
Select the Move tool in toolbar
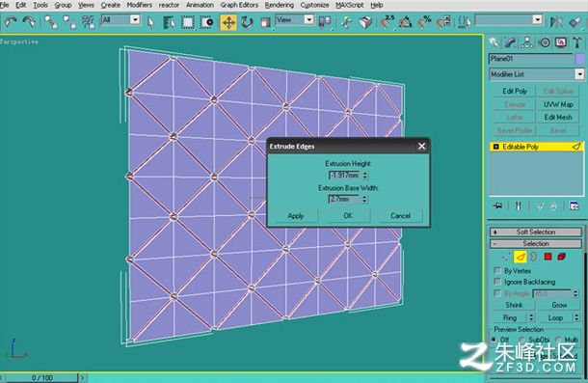click(x=228, y=22)
